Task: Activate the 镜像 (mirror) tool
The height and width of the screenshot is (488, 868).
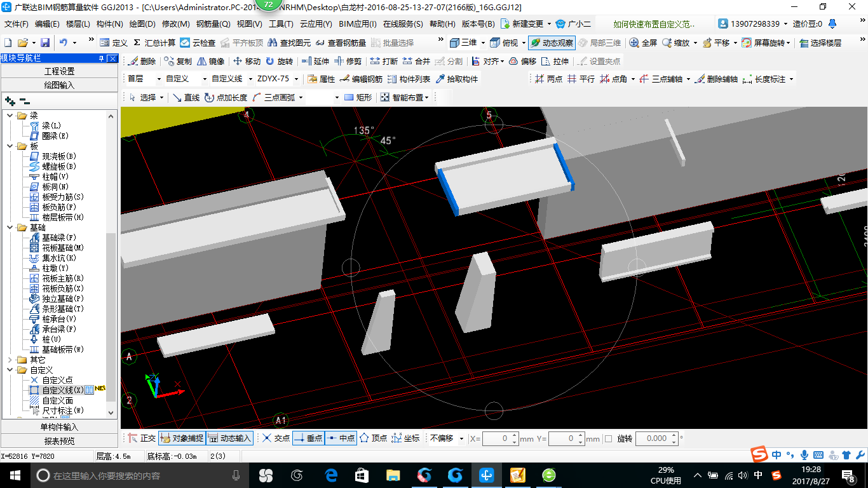Action: pos(211,62)
